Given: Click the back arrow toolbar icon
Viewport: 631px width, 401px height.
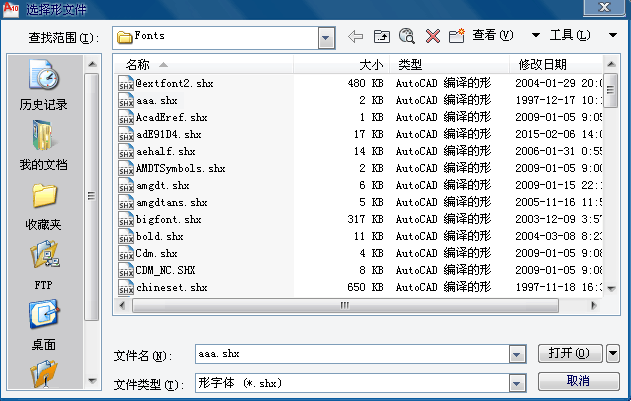Looking at the screenshot, I should tap(355, 36).
